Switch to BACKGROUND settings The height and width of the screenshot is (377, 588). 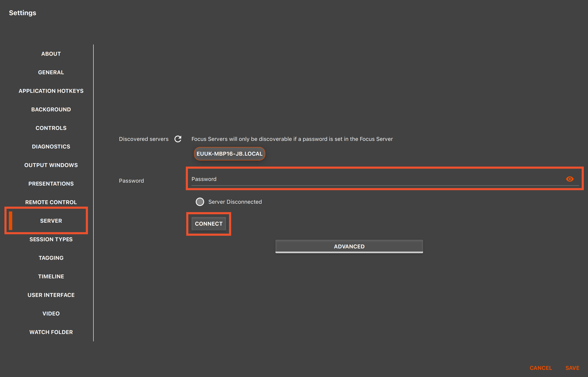[x=51, y=109]
